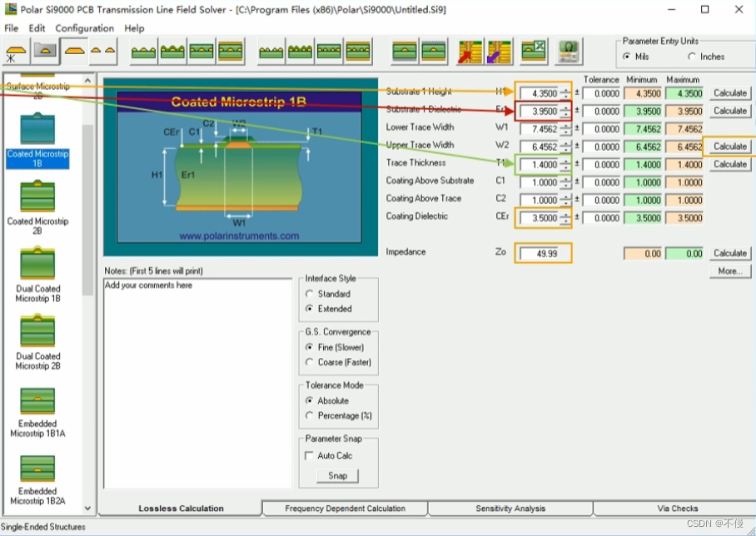Viewport: 756px width, 536px height.
Task: Click the second icon in the second green coplanar group
Action: pos(301,52)
